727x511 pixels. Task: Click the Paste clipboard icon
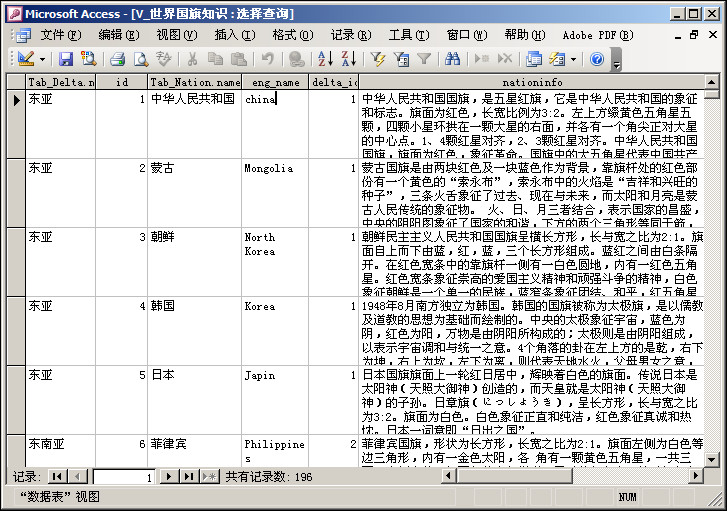tap(238, 59)
